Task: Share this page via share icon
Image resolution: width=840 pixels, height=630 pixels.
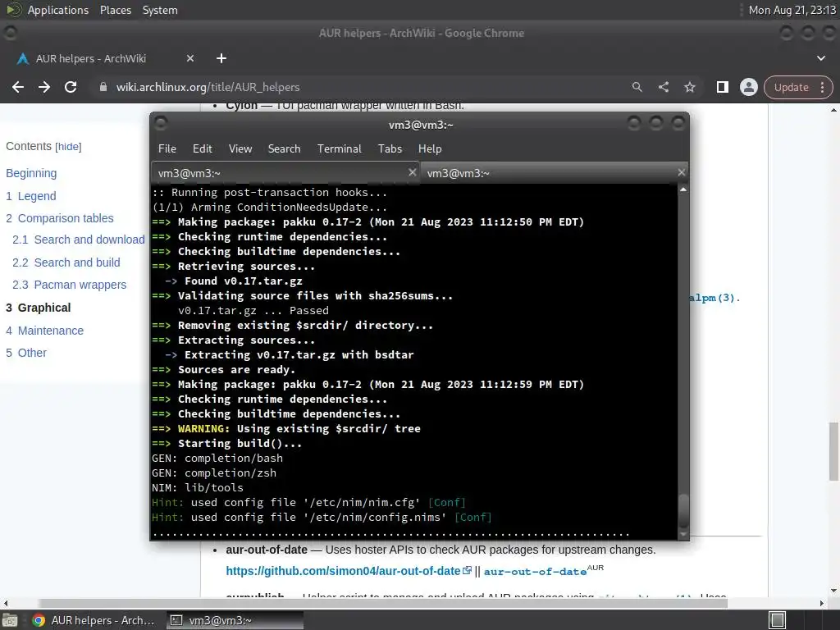Action: click(663, 87)
